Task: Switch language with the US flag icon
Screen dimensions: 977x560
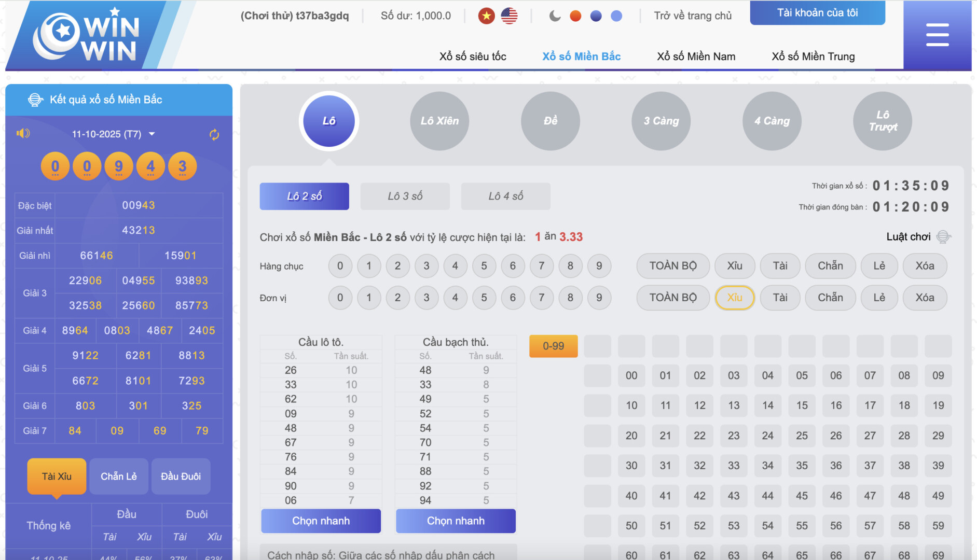Action: 509,16
